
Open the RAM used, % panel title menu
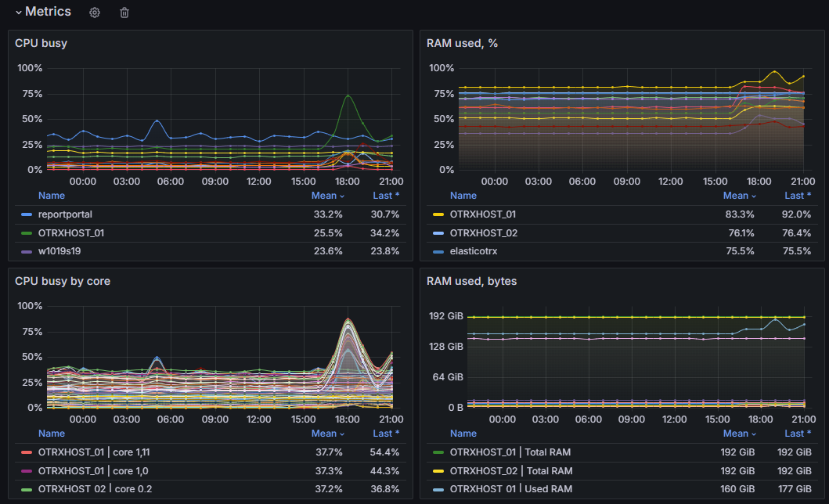point(462,43)
